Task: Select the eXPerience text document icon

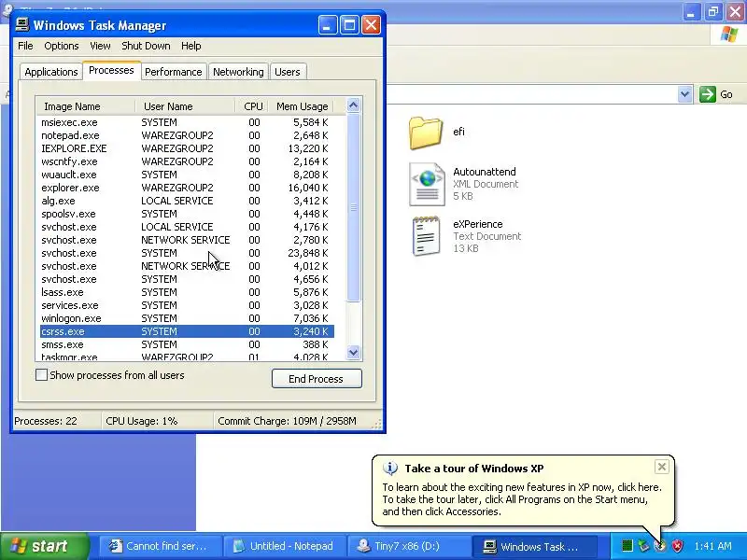Action: point(426,236)
